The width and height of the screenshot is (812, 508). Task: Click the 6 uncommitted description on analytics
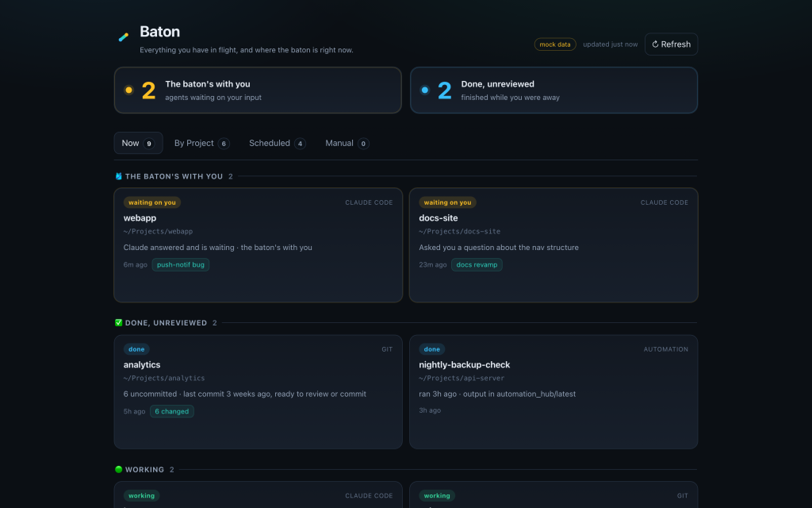(x=244, y=394)
